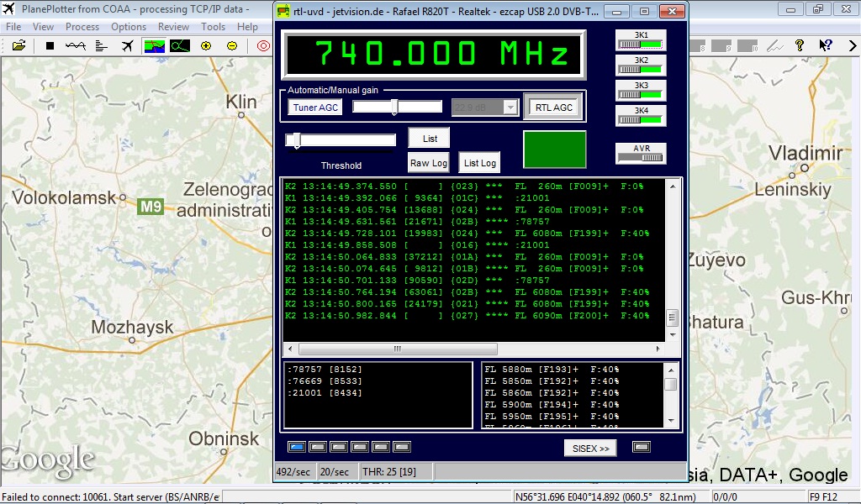Viewport: 861px width, 504px height.
Task: Open the File menu
Action: tap(13, 26)
